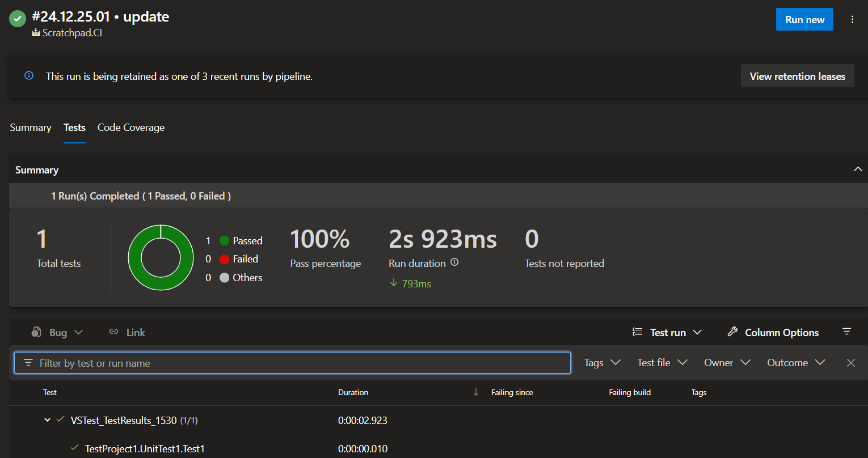Image resolution: width=868 pixels, height=458 pixels.
Task: Click View retention leases button
Action: (x=798, y=76)
